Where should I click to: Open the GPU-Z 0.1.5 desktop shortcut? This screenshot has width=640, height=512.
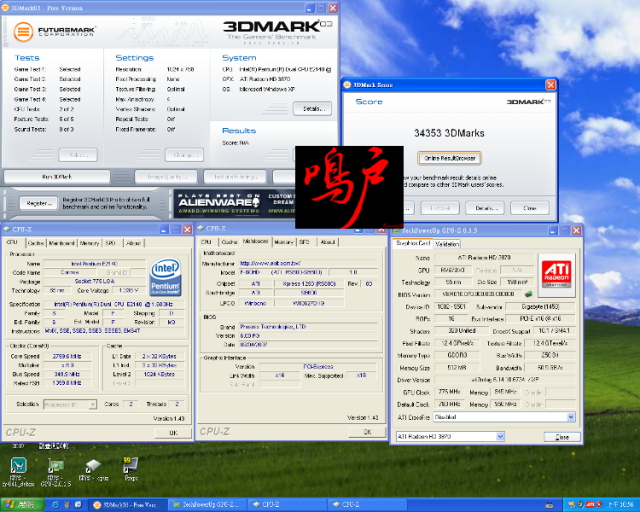(x=56, y=466)
